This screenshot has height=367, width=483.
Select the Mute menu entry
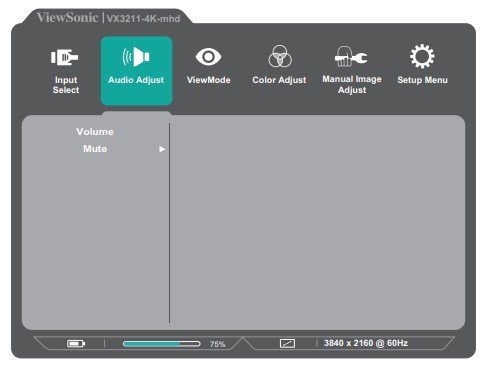click(95, 149)
